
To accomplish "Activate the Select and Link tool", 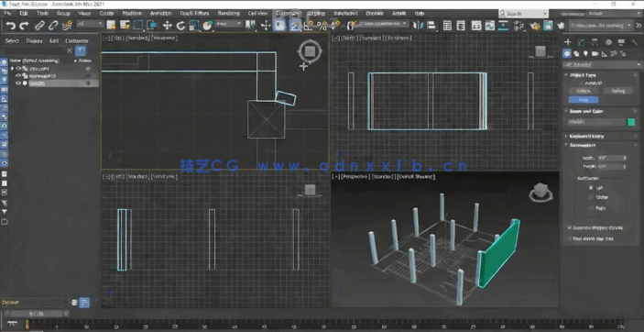I will (39, 26).
